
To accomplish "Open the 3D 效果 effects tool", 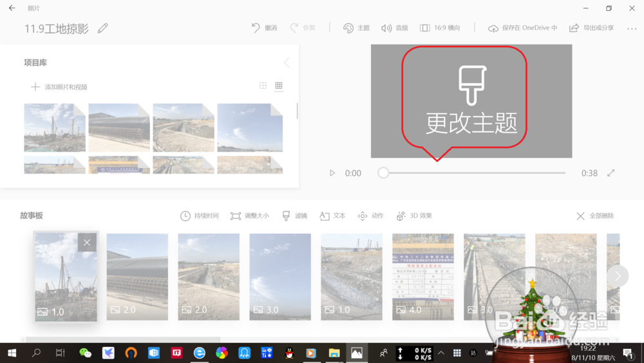I will (x=414, y=216).
